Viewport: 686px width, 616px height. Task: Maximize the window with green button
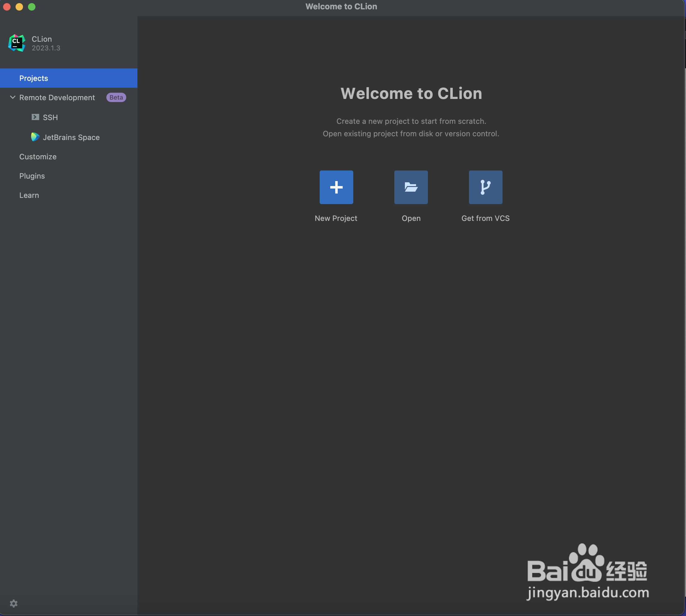[x=32, y=7]
